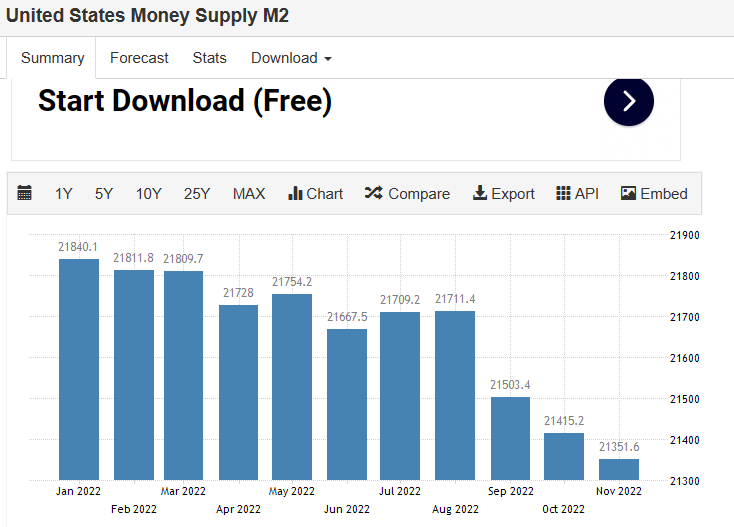
Task: Select the 5Y time range
Action: (x=104, y=194)
